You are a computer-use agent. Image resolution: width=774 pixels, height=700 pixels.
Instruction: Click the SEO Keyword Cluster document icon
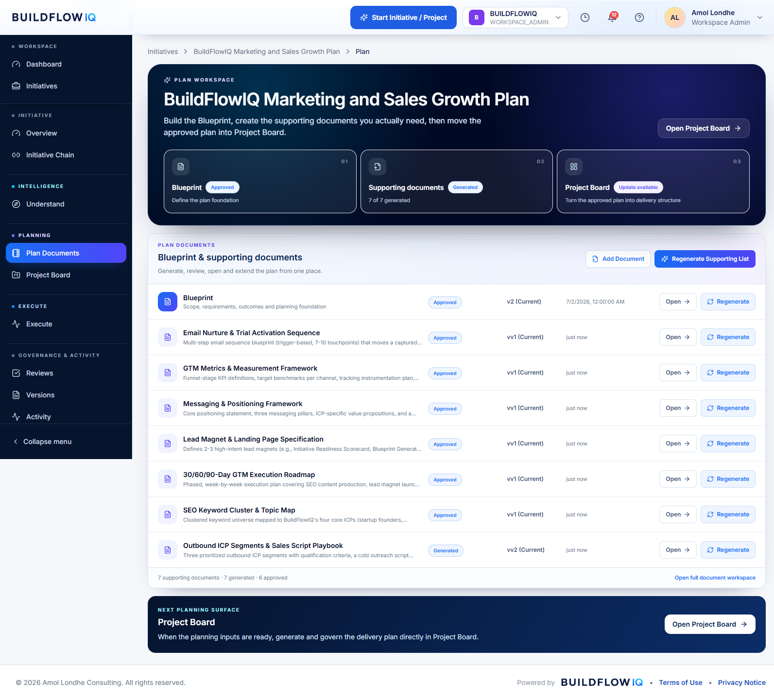point(168,514)
